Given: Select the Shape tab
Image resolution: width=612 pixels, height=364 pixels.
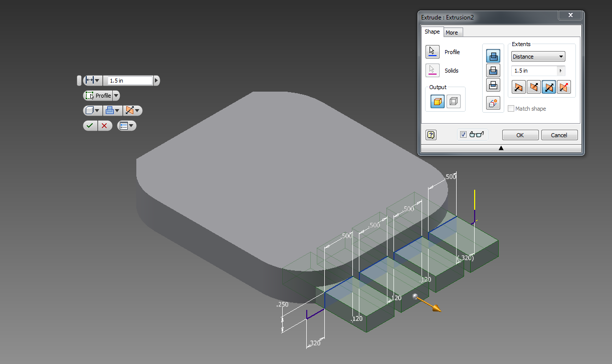Looking at the screenshot, I should coord(432,31).
